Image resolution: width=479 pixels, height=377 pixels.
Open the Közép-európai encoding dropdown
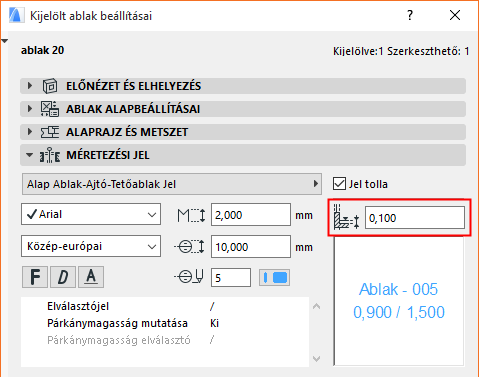[x=91, y=246]
